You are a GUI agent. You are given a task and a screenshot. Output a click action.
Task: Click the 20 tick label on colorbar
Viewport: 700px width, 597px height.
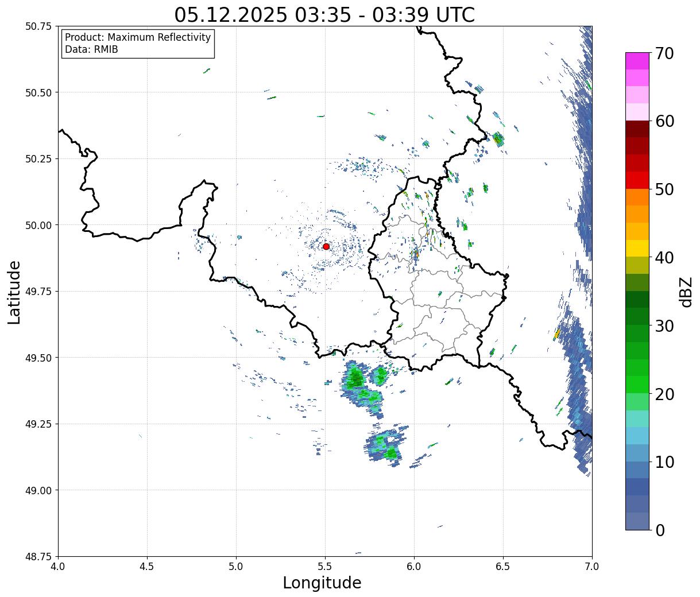coord(664,394)
